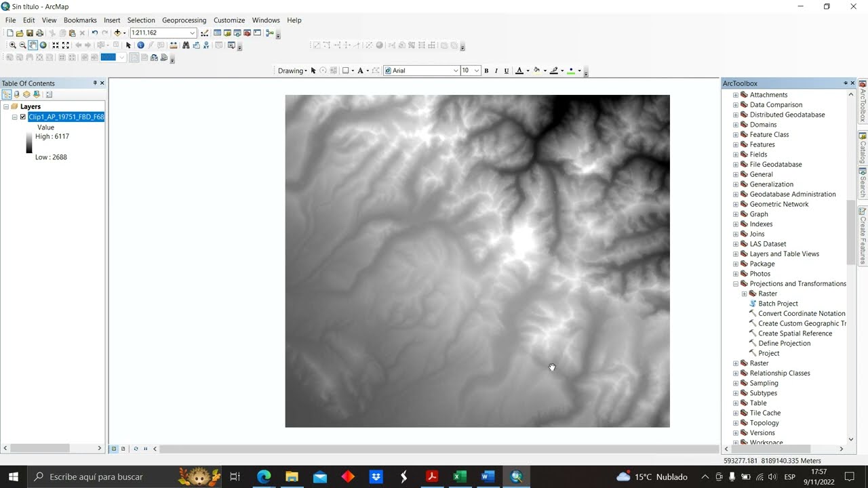Switch TOC to List By Selection

pyautogui.click(x=37, y=94)
